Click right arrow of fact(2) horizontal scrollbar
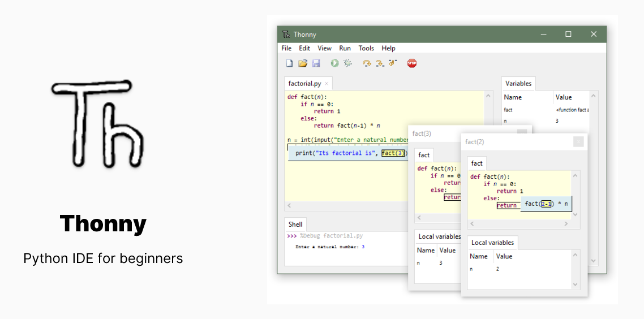 (565, 224)
